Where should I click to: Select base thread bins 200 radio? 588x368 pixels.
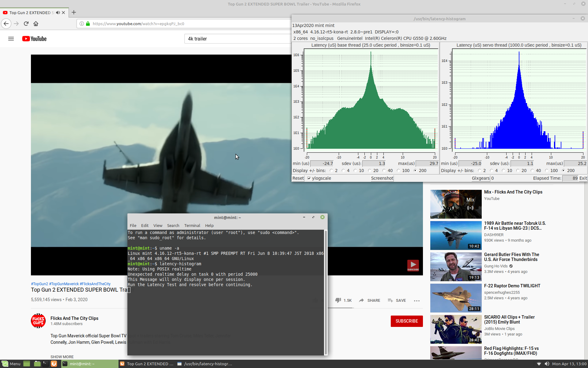click(415, 171)
